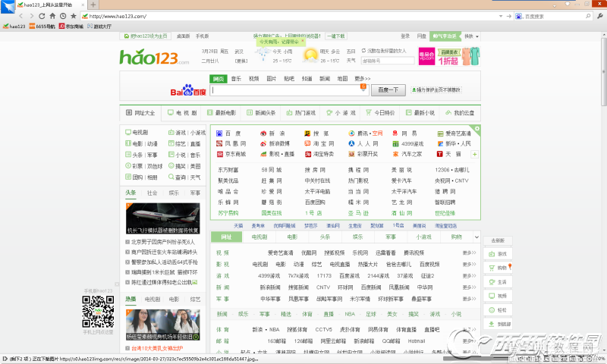Screen dimensions: 607x364
Task: Click the 登录 login link
Action: click(405, 36)
